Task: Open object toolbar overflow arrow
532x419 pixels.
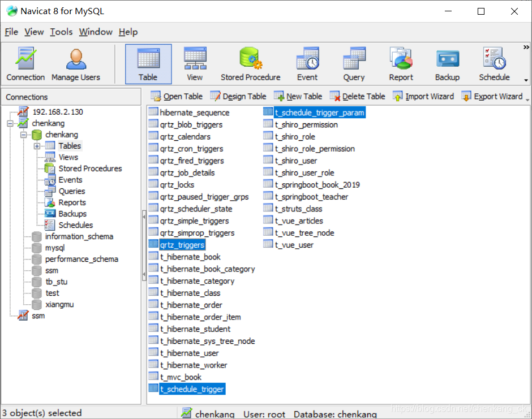Action: [x=527, y=100]
